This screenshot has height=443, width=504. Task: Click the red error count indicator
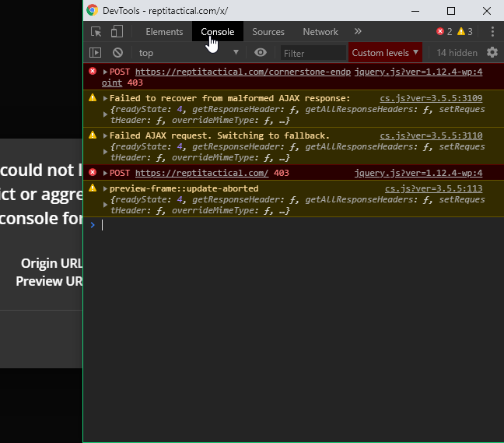444,32
